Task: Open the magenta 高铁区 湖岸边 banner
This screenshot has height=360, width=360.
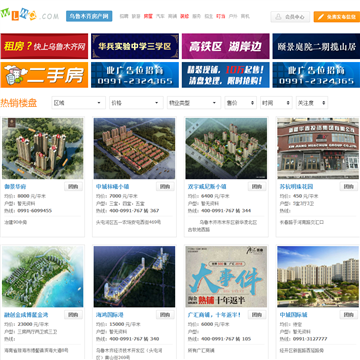Action: click(x=226, y=46)
